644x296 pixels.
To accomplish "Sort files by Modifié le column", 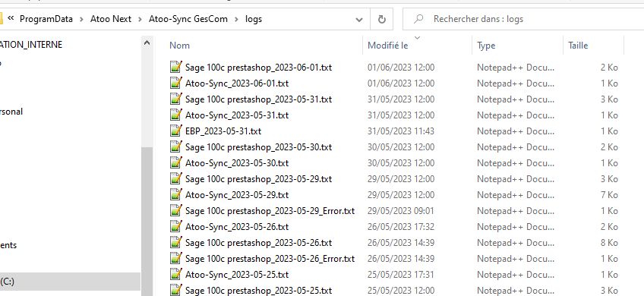I will (388, 46).
